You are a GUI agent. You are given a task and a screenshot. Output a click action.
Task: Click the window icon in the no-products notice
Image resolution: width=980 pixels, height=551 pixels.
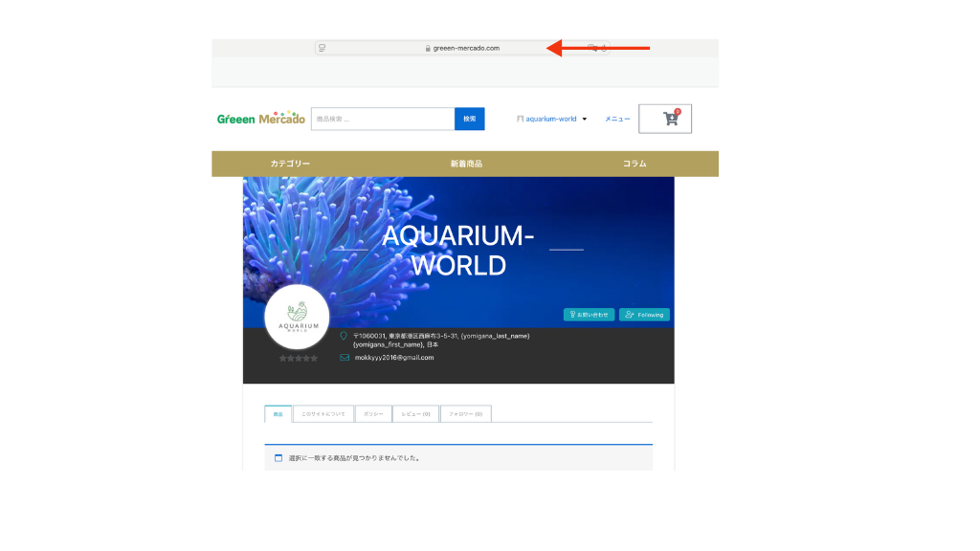click(x=278, y=458)
